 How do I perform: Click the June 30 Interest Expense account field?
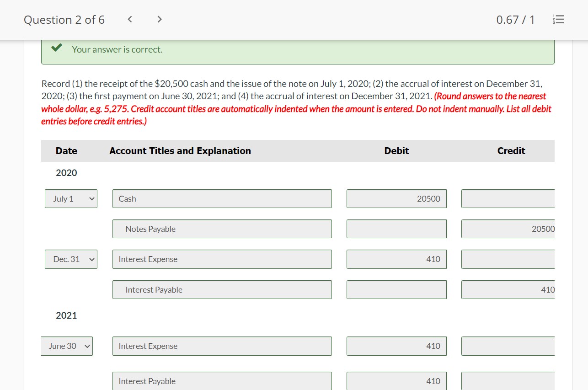(222, 346)
